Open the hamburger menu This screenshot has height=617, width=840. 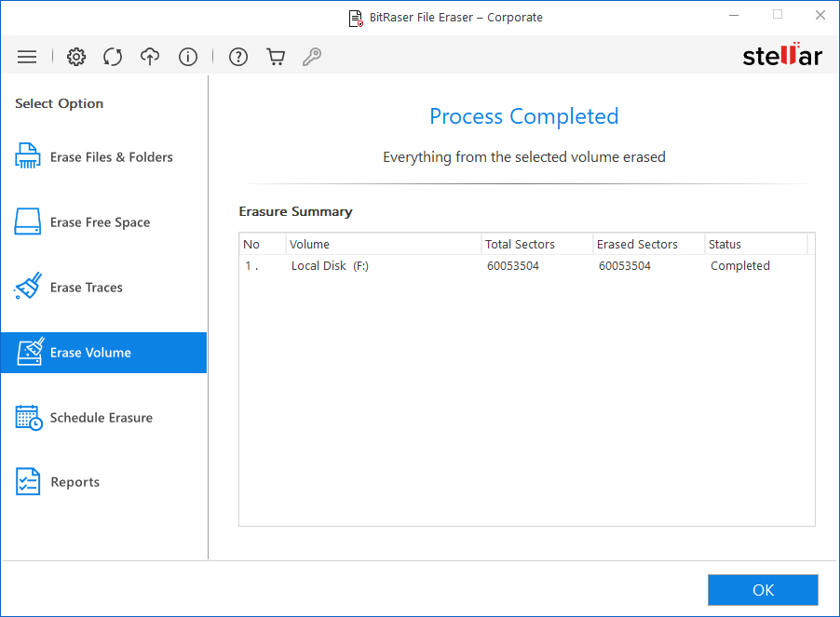click(x=27, y=56)
